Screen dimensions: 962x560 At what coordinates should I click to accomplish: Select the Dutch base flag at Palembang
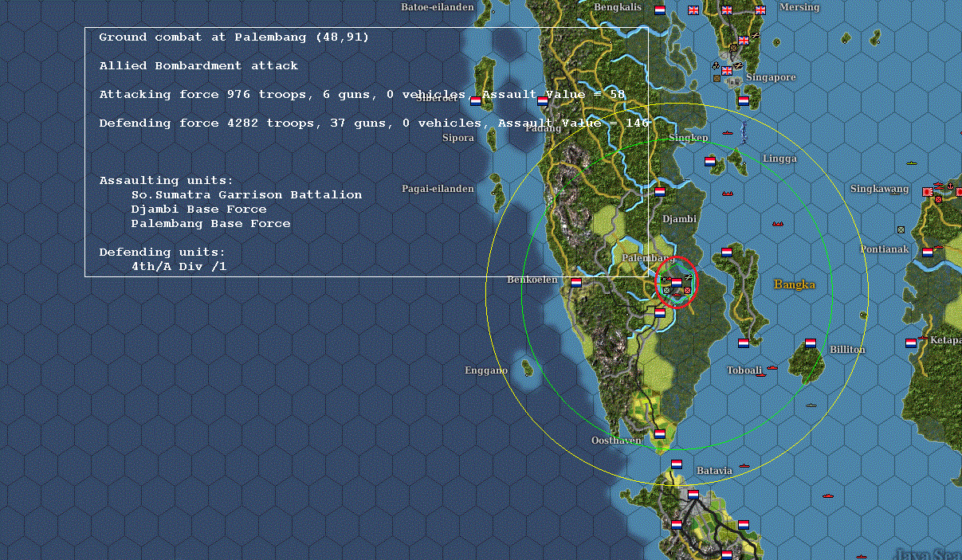[677, 282]
